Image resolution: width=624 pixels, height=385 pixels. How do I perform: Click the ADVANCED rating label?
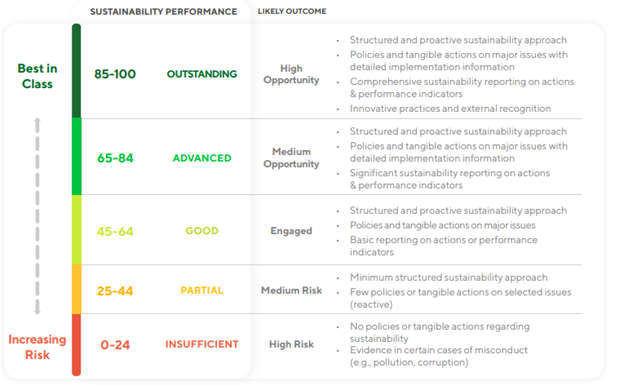pos(202,158)
